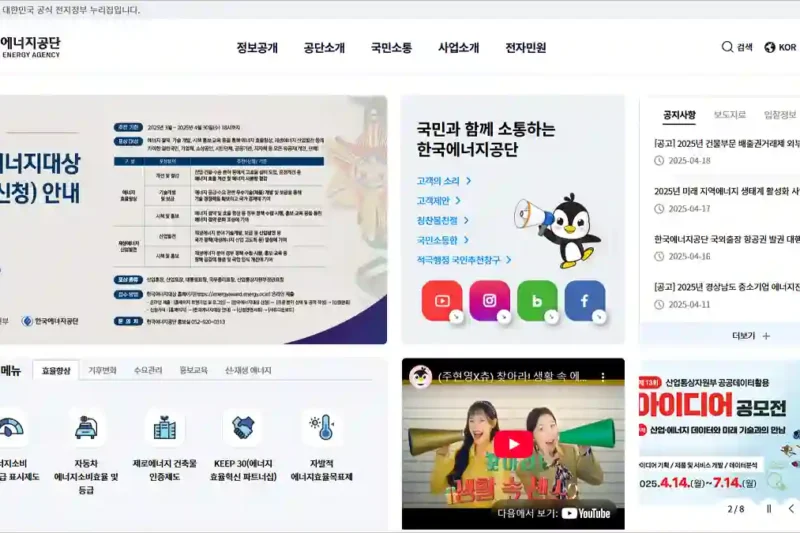
Task: Select the energy gauge rating icon
Action: [11, 427]
